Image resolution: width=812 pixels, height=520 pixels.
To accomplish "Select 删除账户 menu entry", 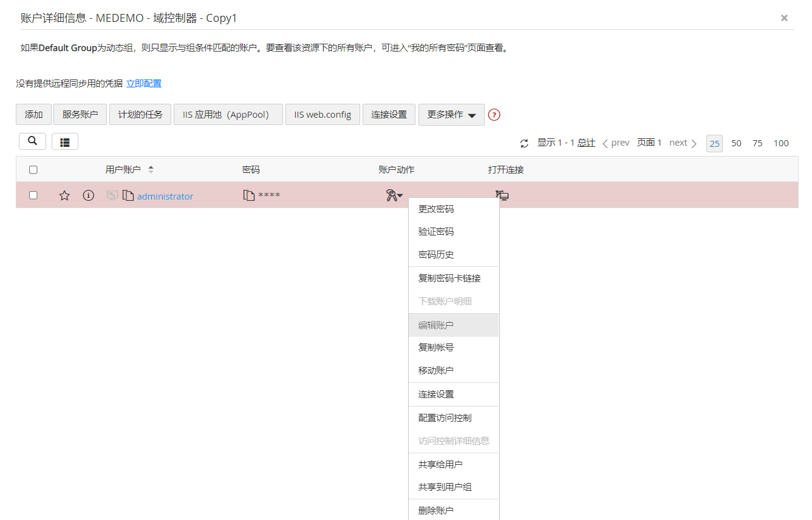I will (x=454, y=510).
